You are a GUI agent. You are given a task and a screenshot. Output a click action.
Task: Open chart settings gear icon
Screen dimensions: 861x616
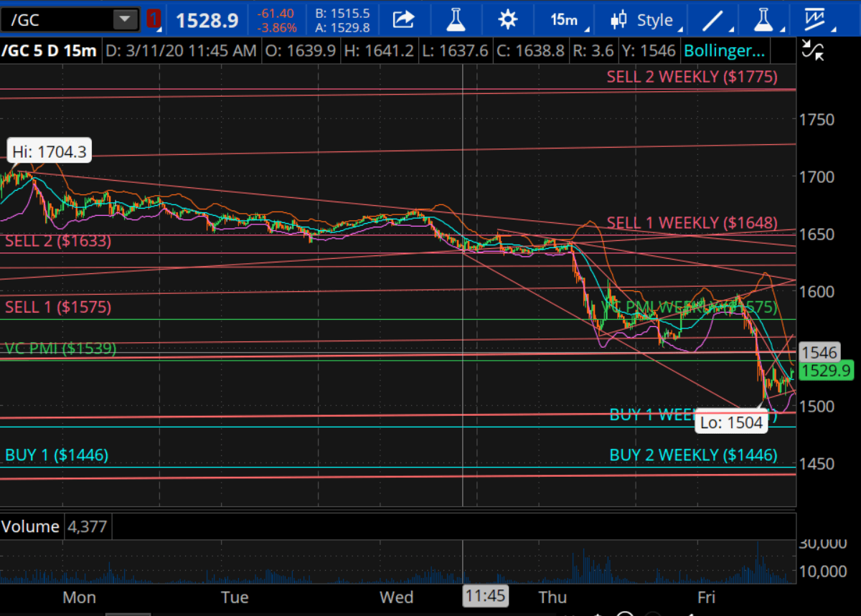(x=508, y=19)
